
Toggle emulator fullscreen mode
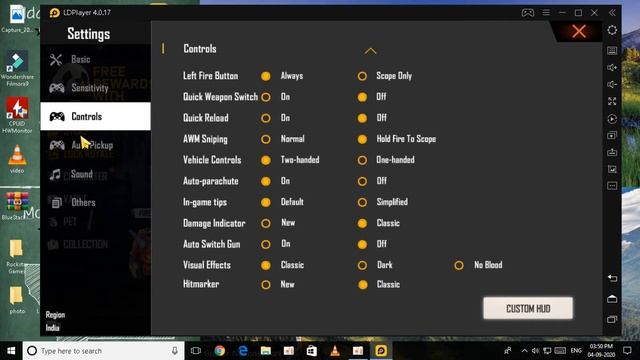(612, 101)
